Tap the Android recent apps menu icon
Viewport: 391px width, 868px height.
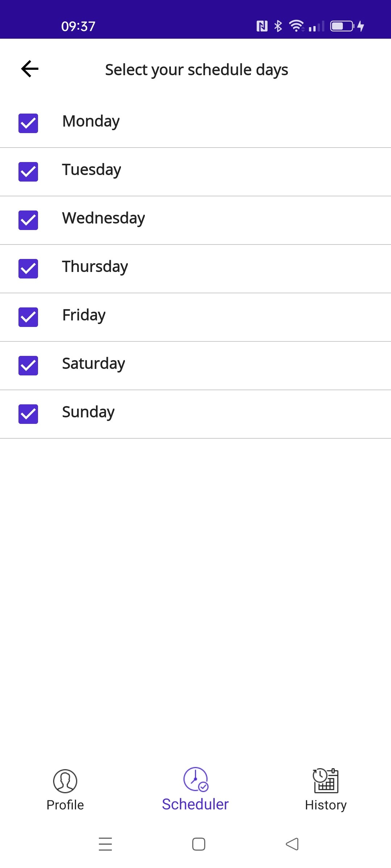[x=105, y=844]
